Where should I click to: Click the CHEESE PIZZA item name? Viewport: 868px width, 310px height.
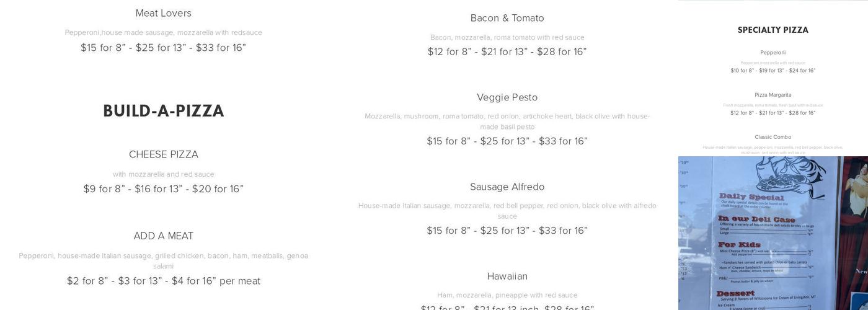tap(163, 154)
